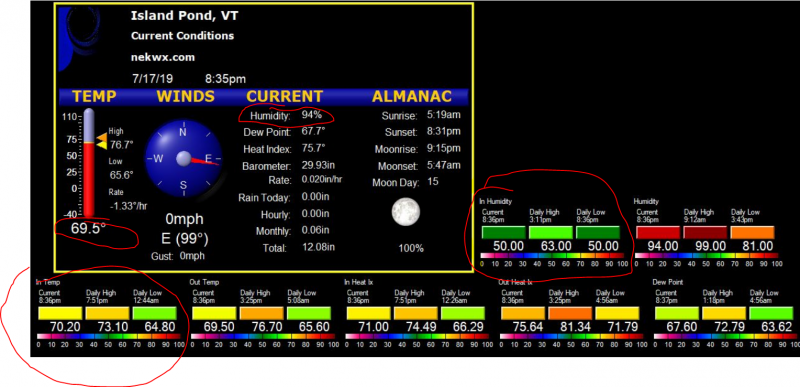
Task: Click the blue logo in the top-left corner
Action: [79, 37]
